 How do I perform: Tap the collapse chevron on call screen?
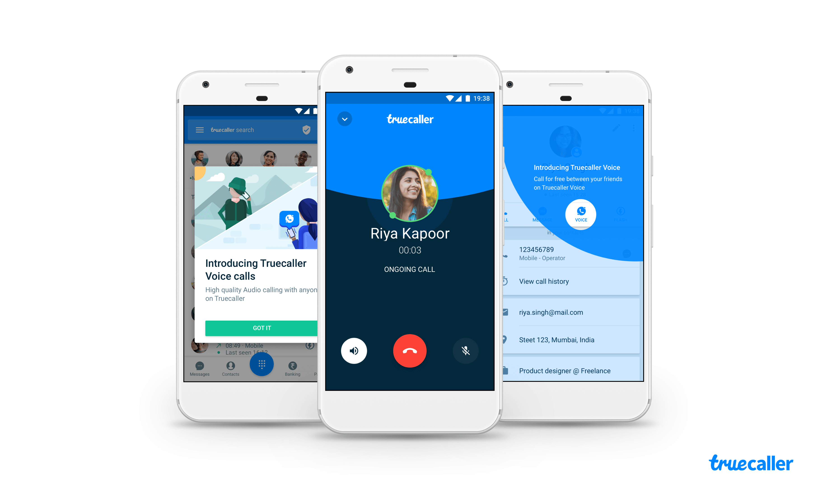point(345,119)
